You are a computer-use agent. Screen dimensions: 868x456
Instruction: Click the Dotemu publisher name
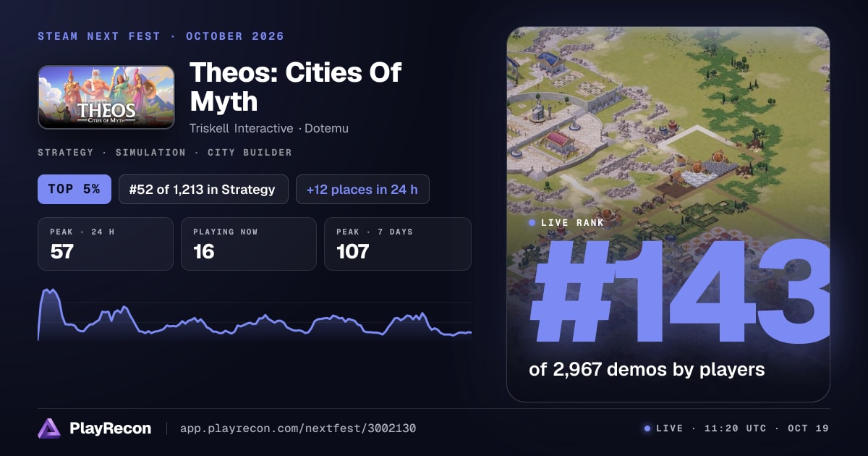326,129
